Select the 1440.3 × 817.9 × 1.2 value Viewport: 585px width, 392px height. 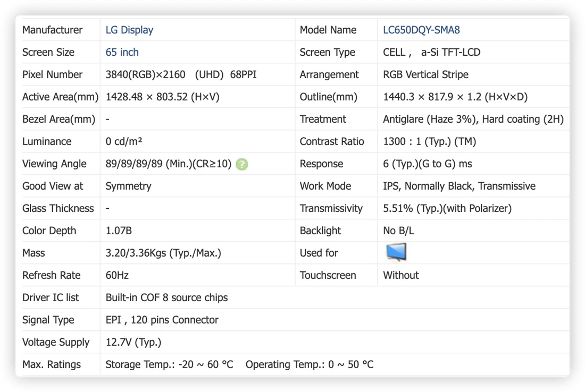[455, 97]
